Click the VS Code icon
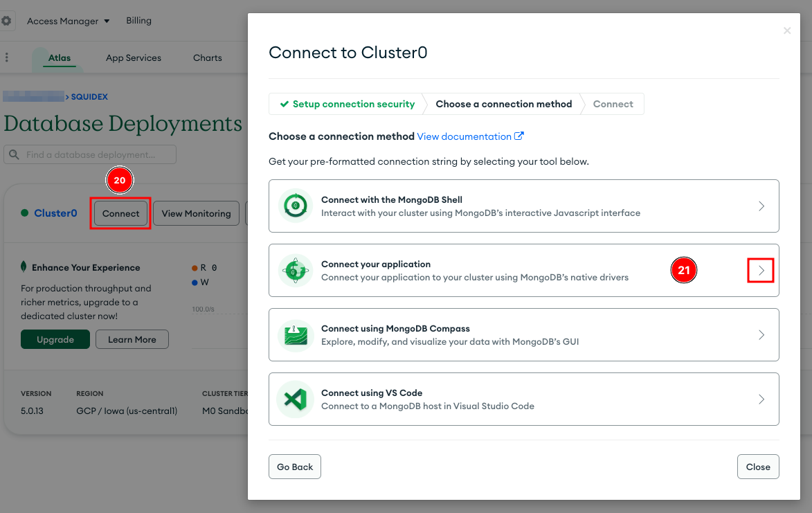 (x=296, y=399)
